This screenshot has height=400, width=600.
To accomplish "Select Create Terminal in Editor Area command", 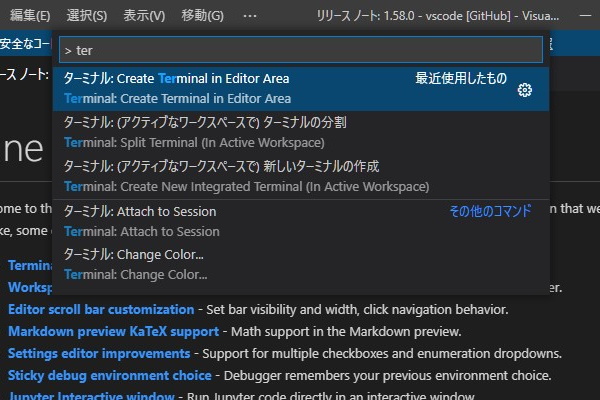I will tap(301, 89).
